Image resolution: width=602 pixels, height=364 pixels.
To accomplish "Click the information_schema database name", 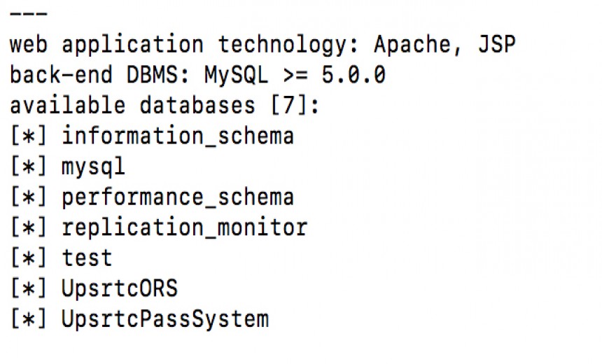I will tap(178, 136).
